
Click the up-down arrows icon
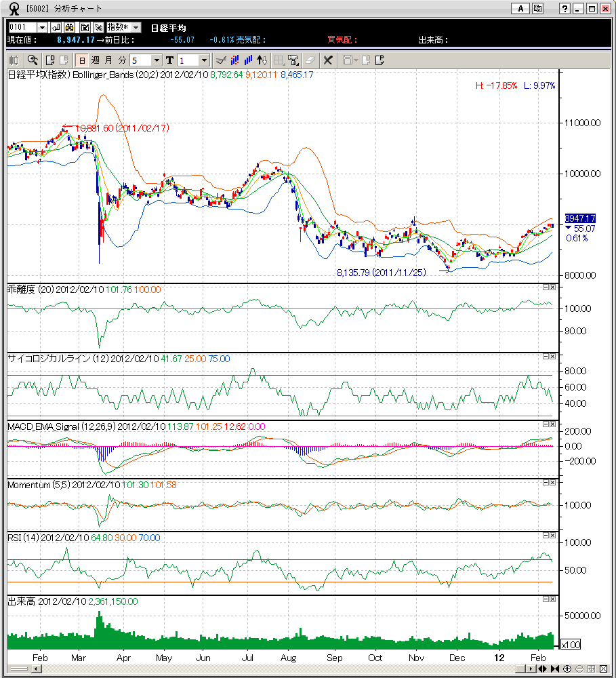tap(263, 60)
